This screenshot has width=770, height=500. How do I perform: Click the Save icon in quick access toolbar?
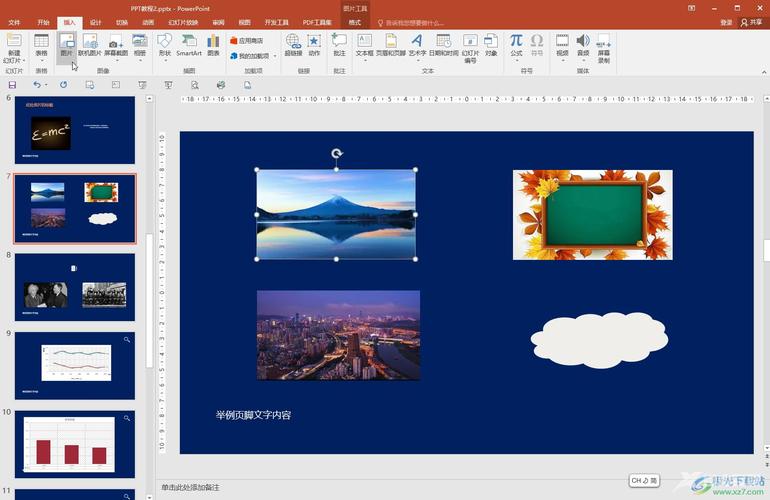pyautogui.click(x=12, y=85)
